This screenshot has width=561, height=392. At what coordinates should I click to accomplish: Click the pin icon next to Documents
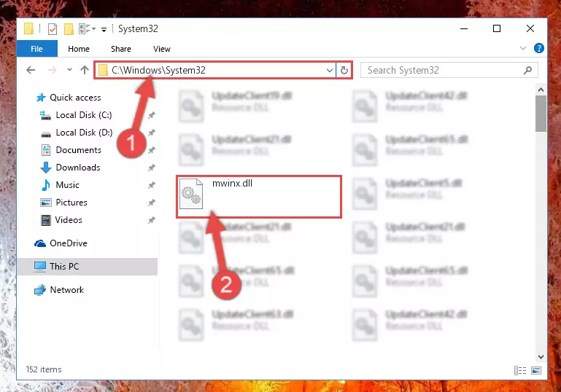152,150
